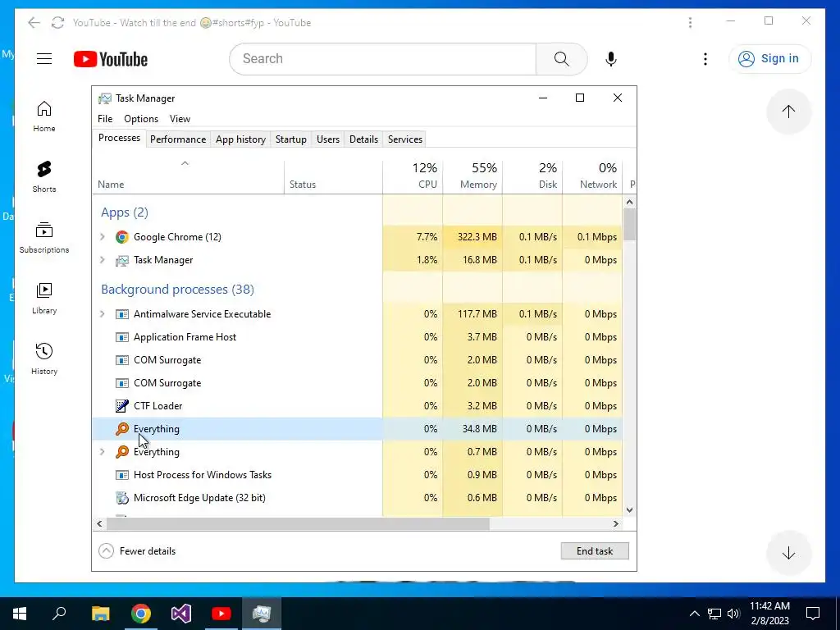Switch to the Users tab
840x630 pixels.
(x=328, y=139)
